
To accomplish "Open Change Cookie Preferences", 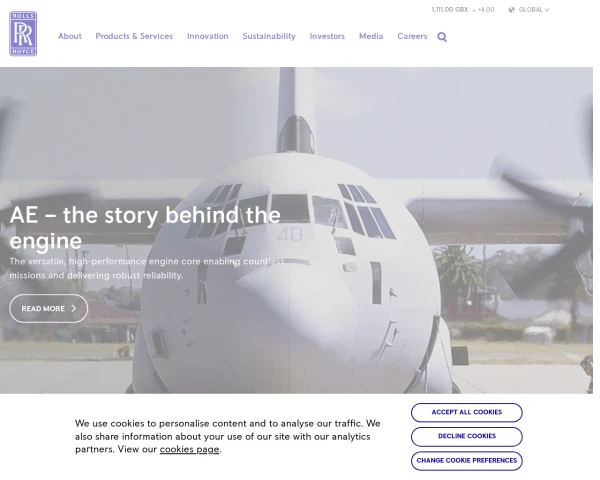I will coord(466,460).
